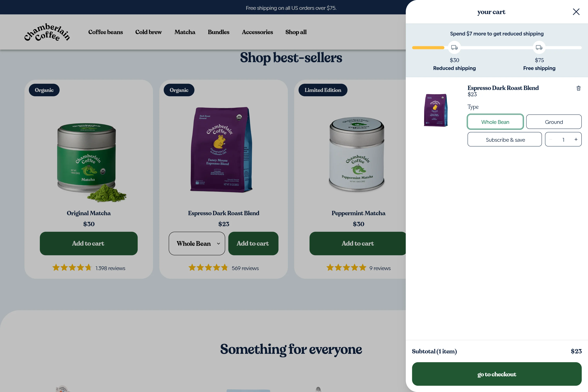The image size is (588, 392).
Task: Toggle Subscribe & save for the espresso
Action: click(x=505, y=140)
